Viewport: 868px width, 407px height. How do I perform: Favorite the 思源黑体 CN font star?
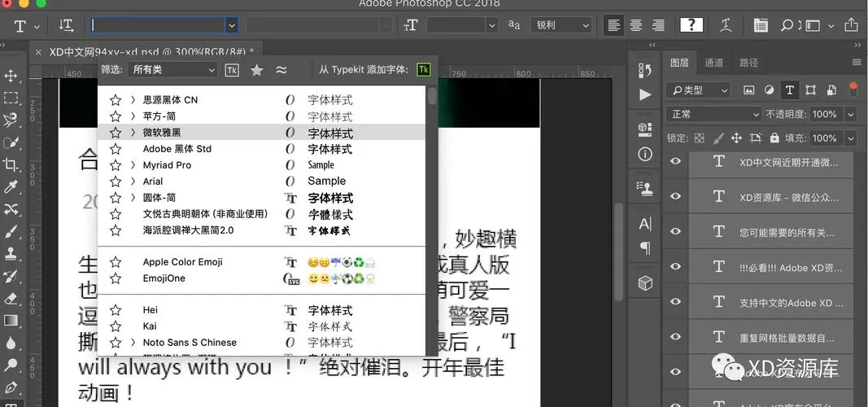pyautogui.click(x=116, y=100)
